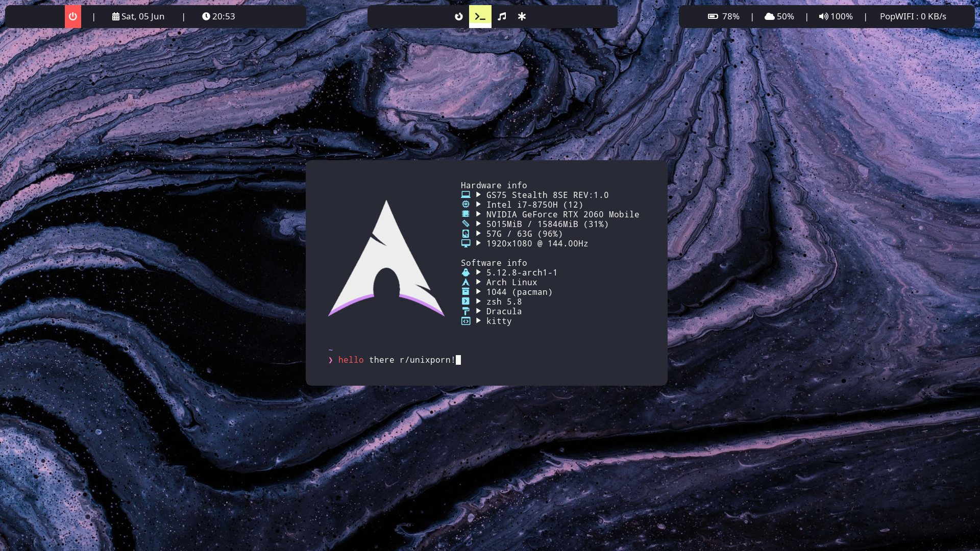Click the arrow before NVIDIA GeForce RTX

pyautogui.click(x=479, y=214)
